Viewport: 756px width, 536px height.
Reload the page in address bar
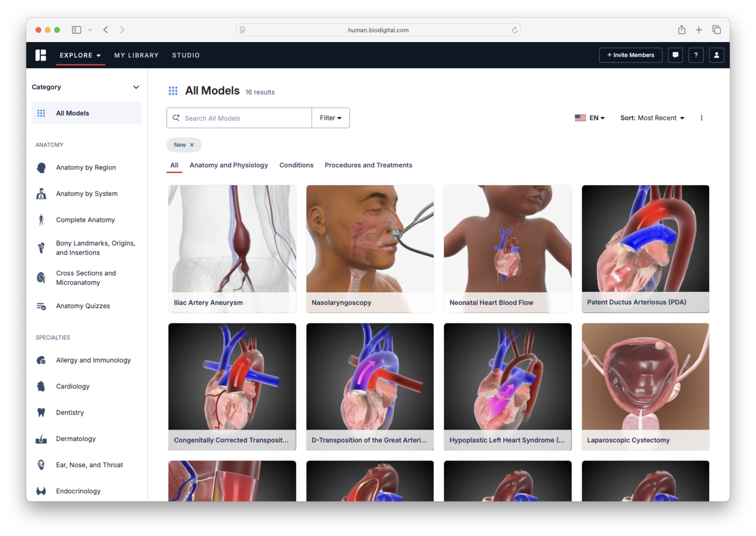514,30
